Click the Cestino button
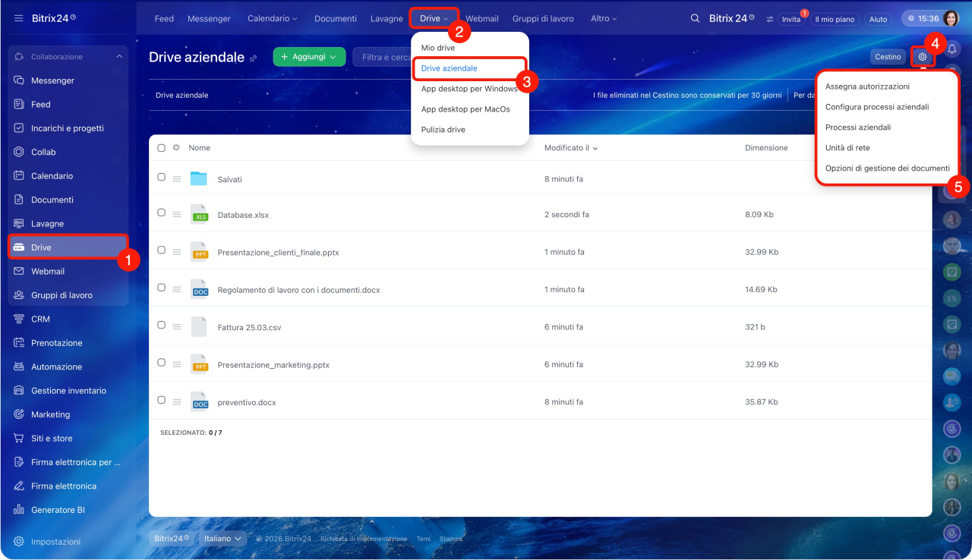This screenshot has width=972, height=560. click(888, 57)
